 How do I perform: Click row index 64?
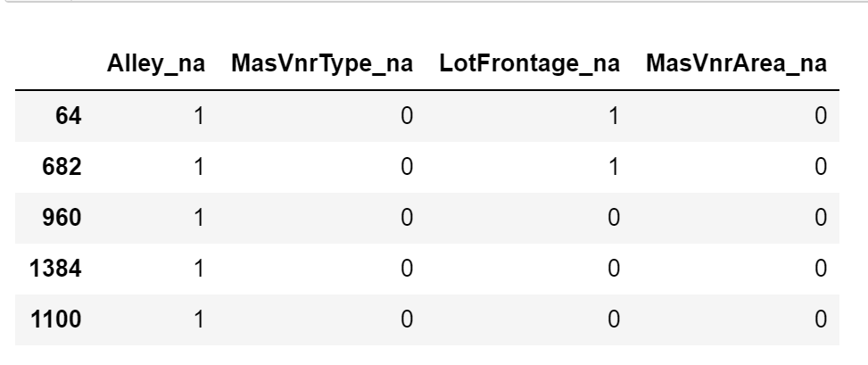[66, 116]
